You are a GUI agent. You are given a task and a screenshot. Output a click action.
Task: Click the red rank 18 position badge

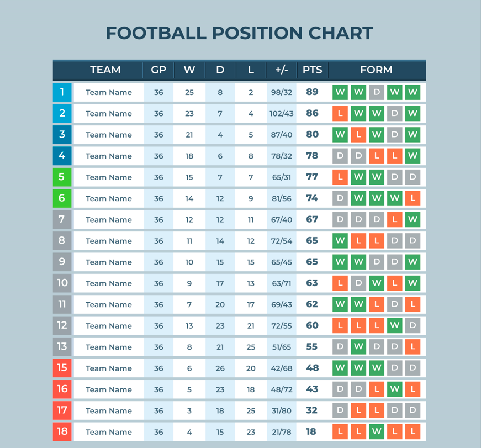point(62,431)
